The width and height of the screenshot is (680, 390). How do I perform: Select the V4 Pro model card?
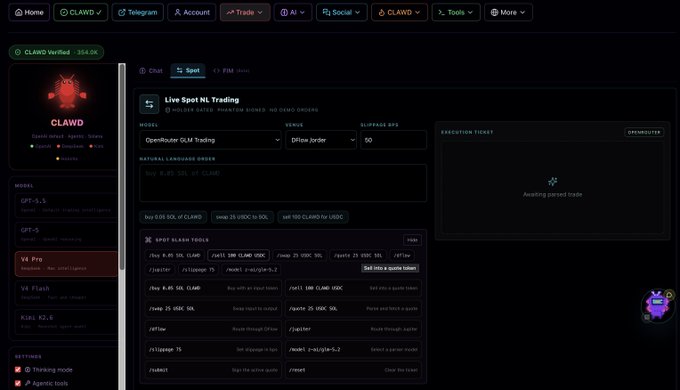click(66, 264)
